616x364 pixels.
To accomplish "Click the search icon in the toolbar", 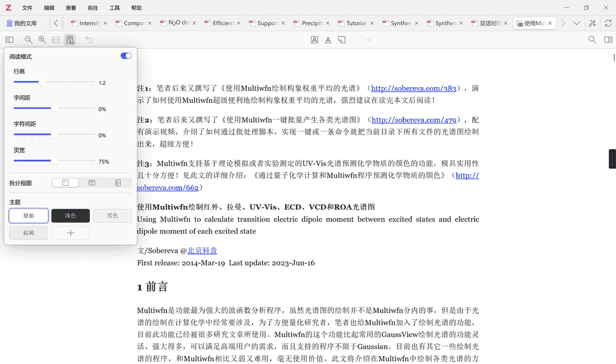I will click(592, 40).
